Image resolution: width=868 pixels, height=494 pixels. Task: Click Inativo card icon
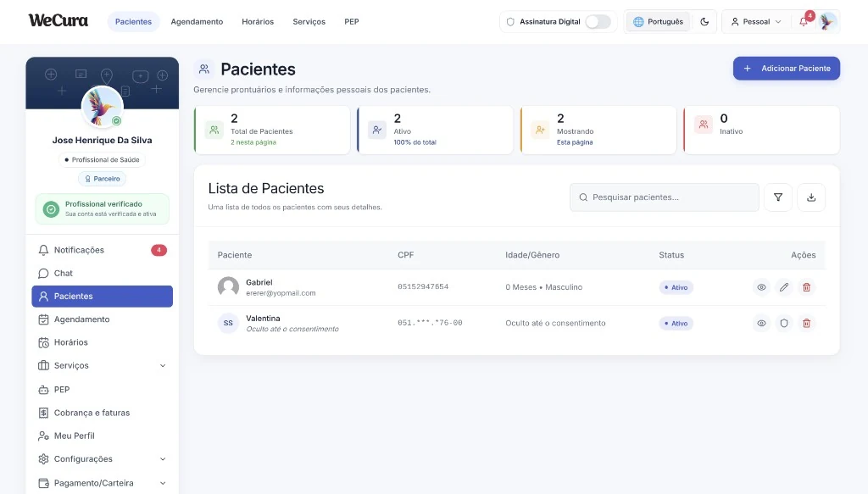coord(703,125)
